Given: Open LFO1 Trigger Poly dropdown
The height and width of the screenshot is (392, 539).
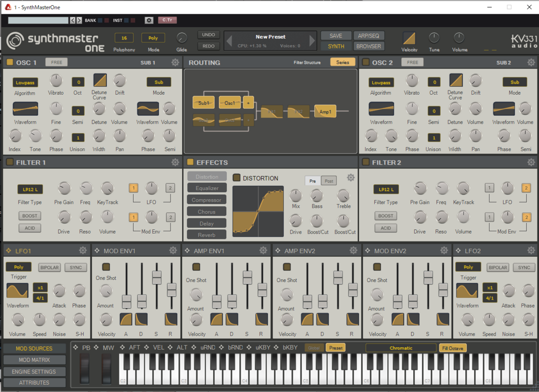Looking at the screenshot, I should click(18, 267).
